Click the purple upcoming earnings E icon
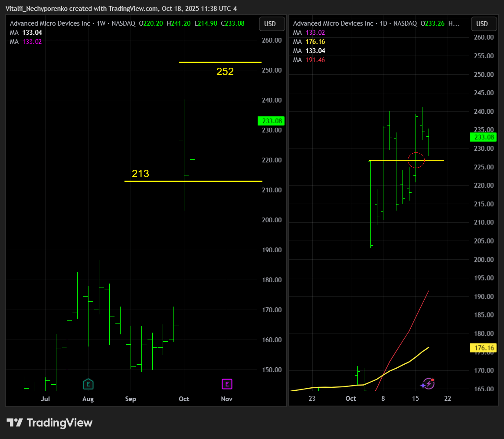 pos(227,384)
